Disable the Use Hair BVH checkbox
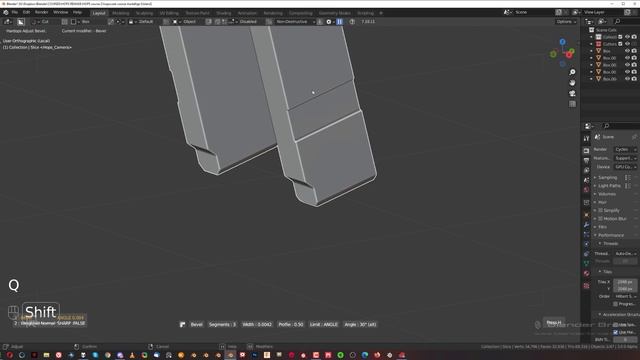640x360 pixels. 616,332
